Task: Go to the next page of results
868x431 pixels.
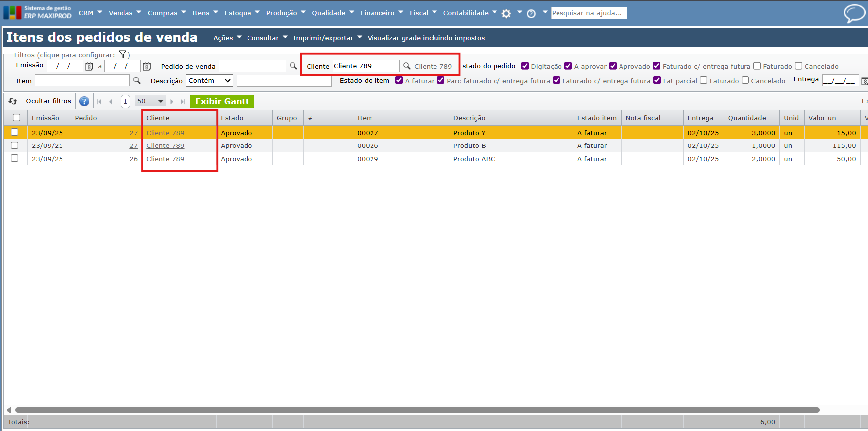Action: (172, 101)
